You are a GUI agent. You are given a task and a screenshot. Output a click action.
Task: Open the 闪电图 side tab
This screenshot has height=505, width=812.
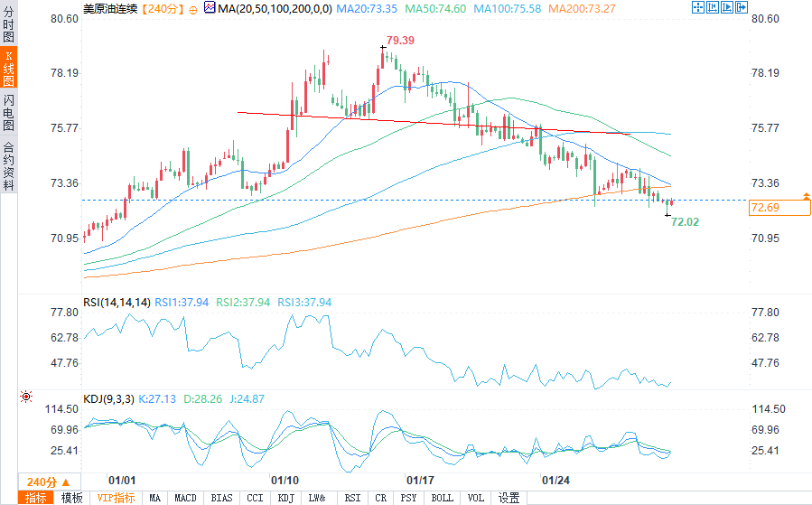(x=9, y=112)
